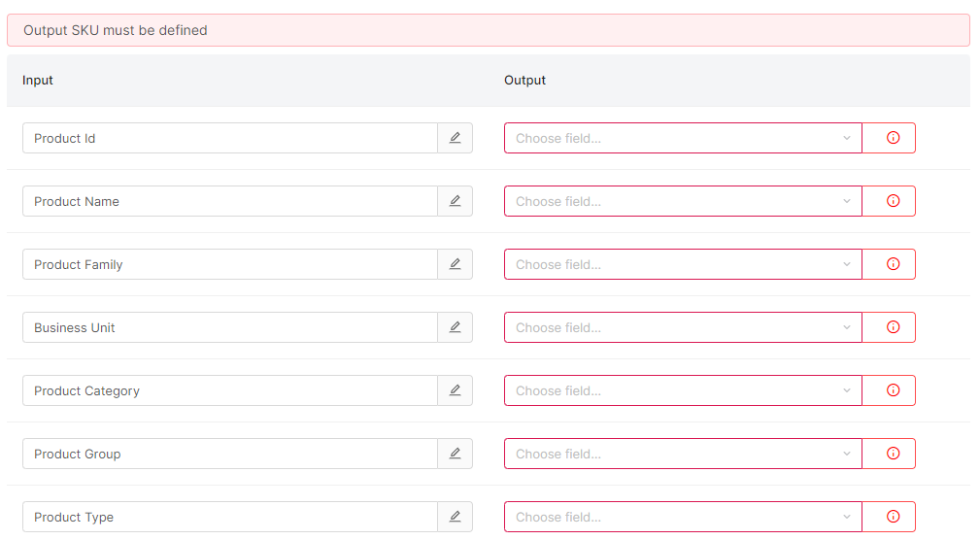Show warning info for Product Type output

[893, 517]
